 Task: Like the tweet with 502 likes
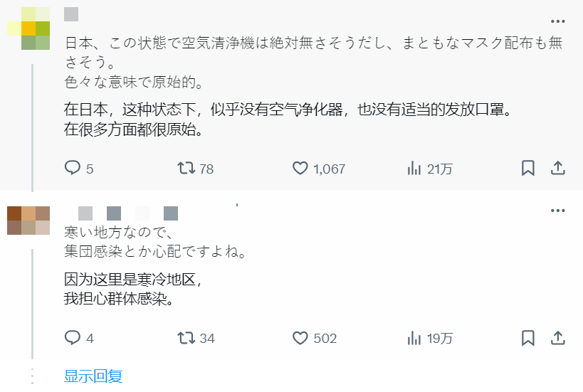pos(300,338)
